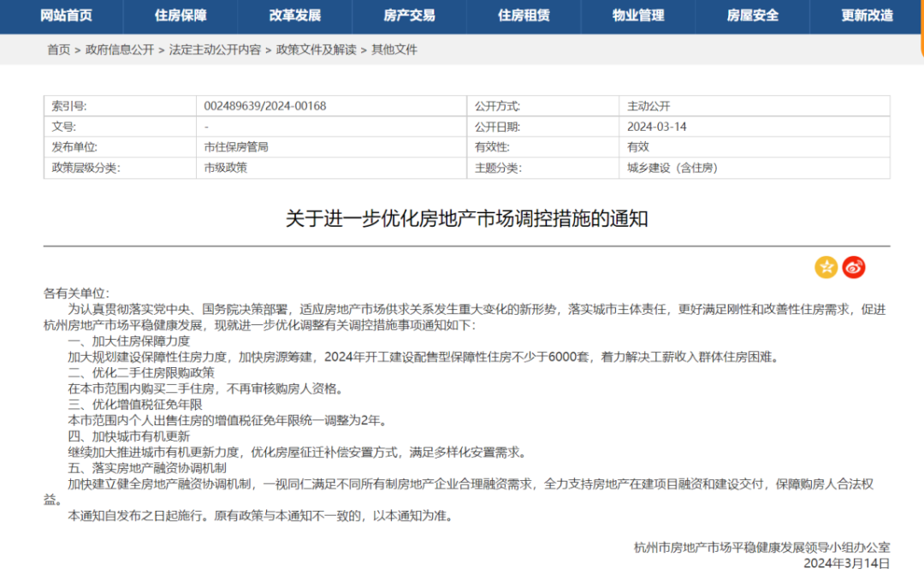Click the 城乡建设（含住房）value cell

(x=755, y=168)
